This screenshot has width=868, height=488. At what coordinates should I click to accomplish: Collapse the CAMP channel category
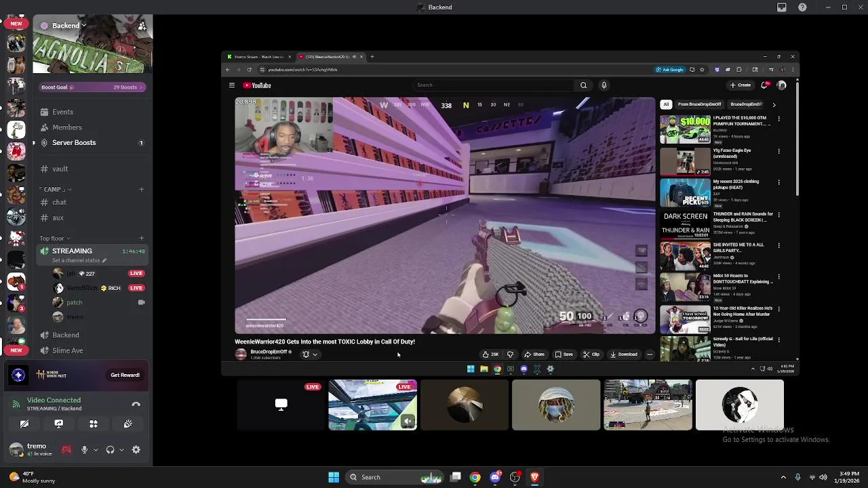tap(55, 189)
